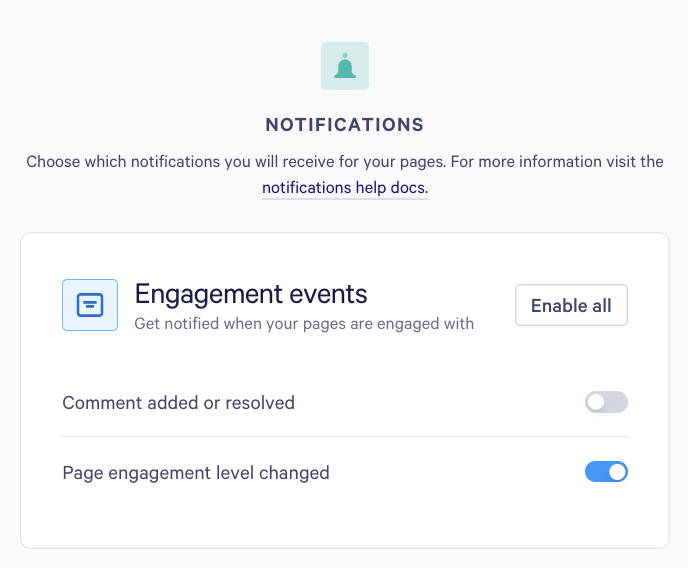Open the notifications help docs link

tap(345, 188)
